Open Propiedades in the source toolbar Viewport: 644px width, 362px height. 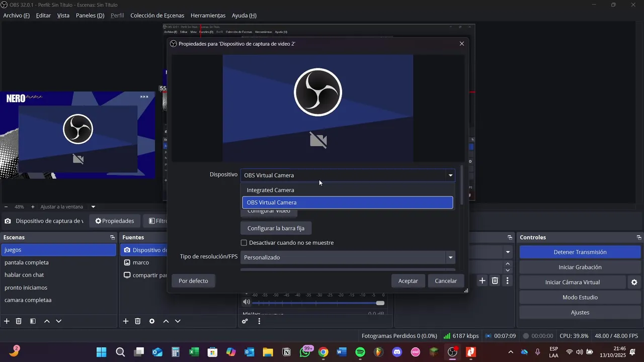click(x=115, y=221)
